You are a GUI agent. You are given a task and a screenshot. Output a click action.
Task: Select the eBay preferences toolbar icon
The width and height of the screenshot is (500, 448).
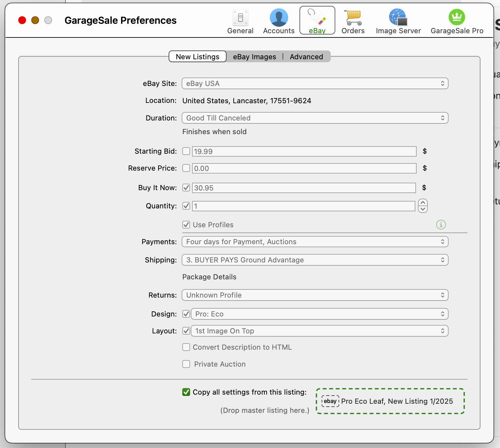pos(317,21)
